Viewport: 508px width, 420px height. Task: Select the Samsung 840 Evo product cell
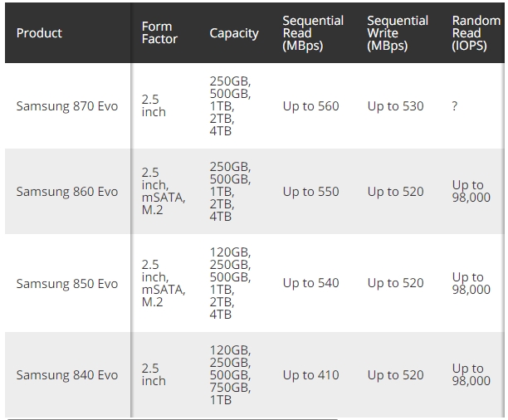click(x=67, y=375)
